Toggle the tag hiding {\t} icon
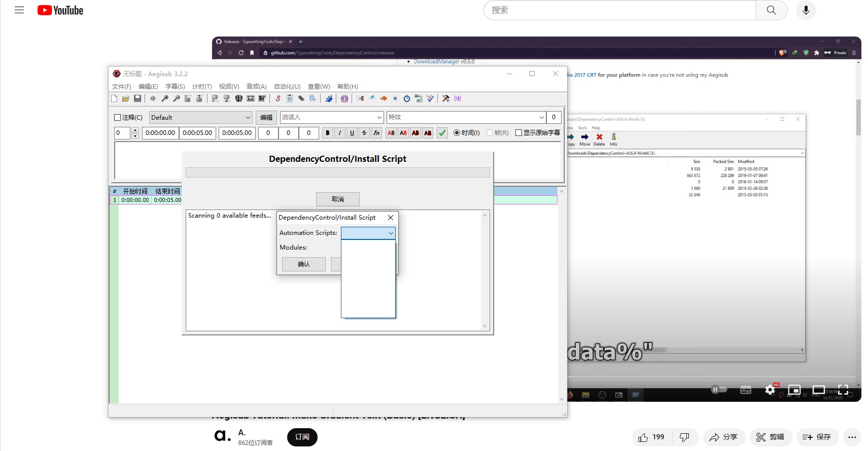 coord(458,98)
